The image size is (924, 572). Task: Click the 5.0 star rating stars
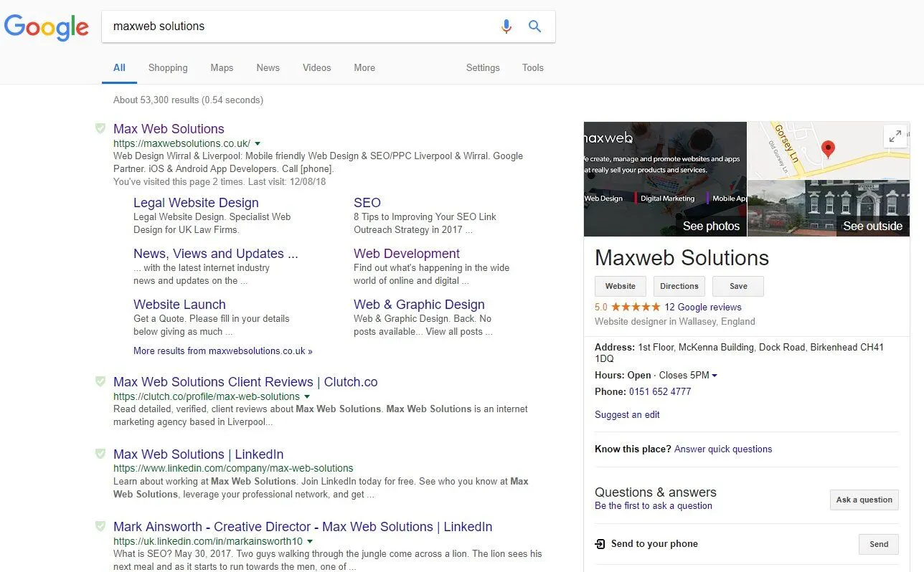coord(636,307)
